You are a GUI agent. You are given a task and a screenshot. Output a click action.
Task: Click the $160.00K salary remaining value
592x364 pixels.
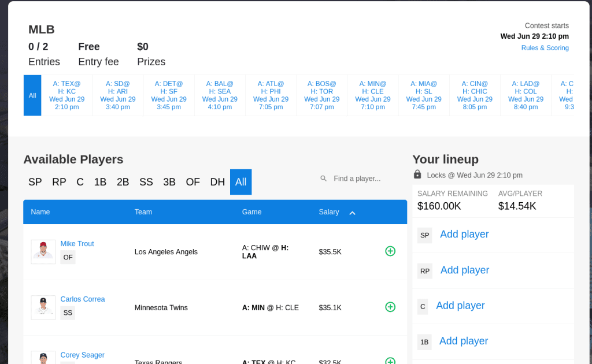pos(439,206)
